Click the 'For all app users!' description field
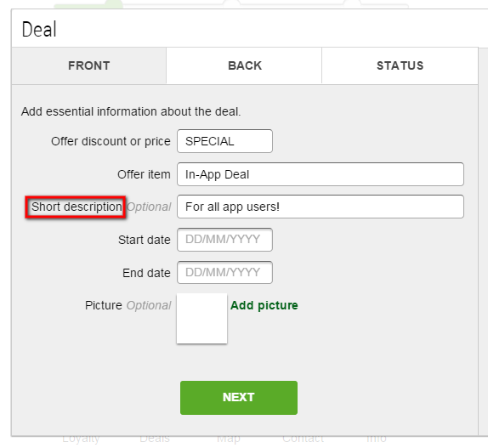 (x=321, y=207)
